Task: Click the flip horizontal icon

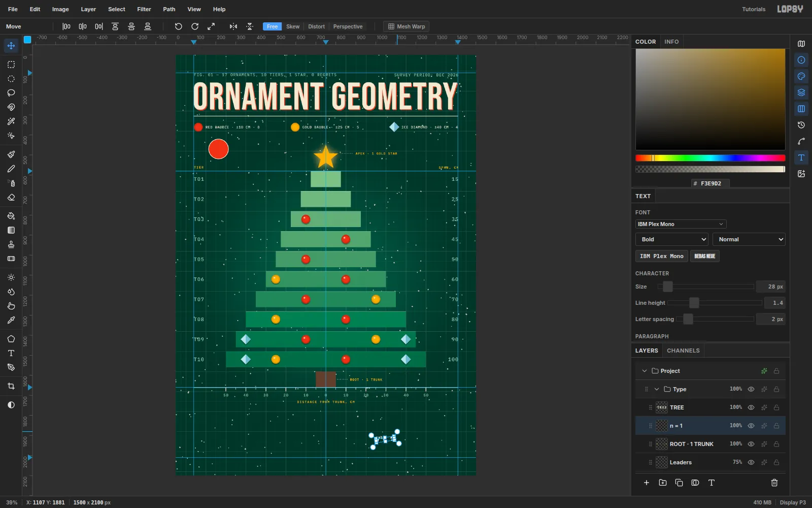Action: tap(233, 26)
